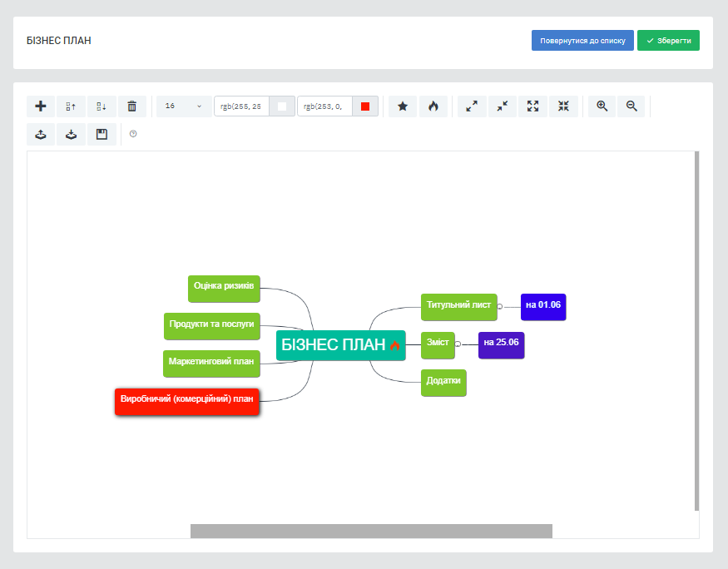The width and height of the screenshot is (728, 569).
Task: Open the font size 16 dropdown
Action: coord(184,106)
